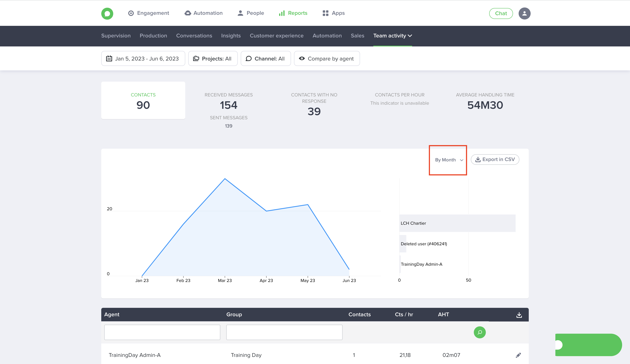Switch to the Conversations tab
This screenshot has height=364, width=630.
click(194, 36)
